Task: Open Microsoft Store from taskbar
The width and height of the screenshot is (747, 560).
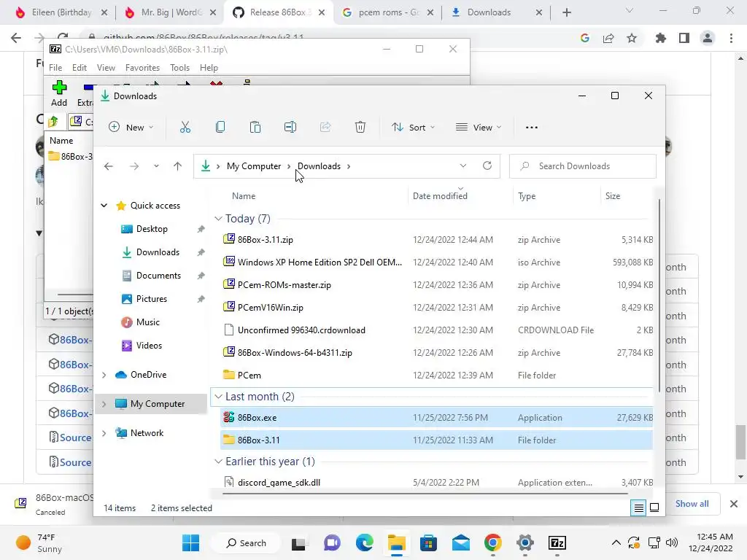Action: 428,542
